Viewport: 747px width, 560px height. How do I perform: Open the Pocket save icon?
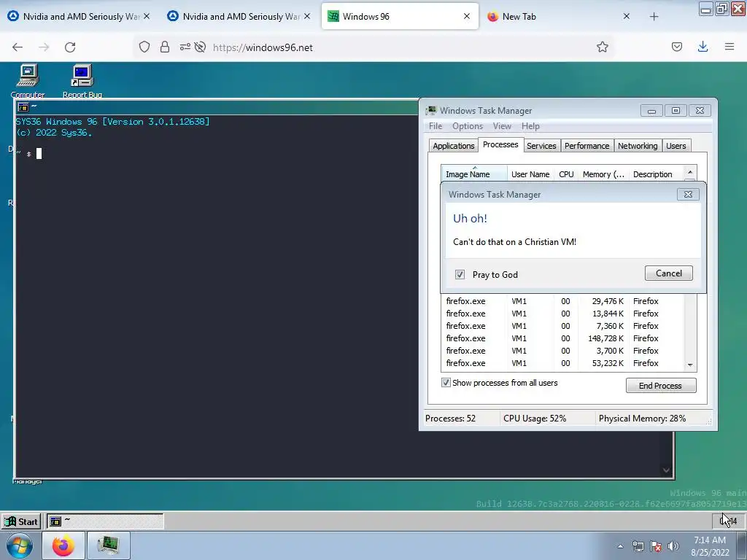(x=677, y=47)
